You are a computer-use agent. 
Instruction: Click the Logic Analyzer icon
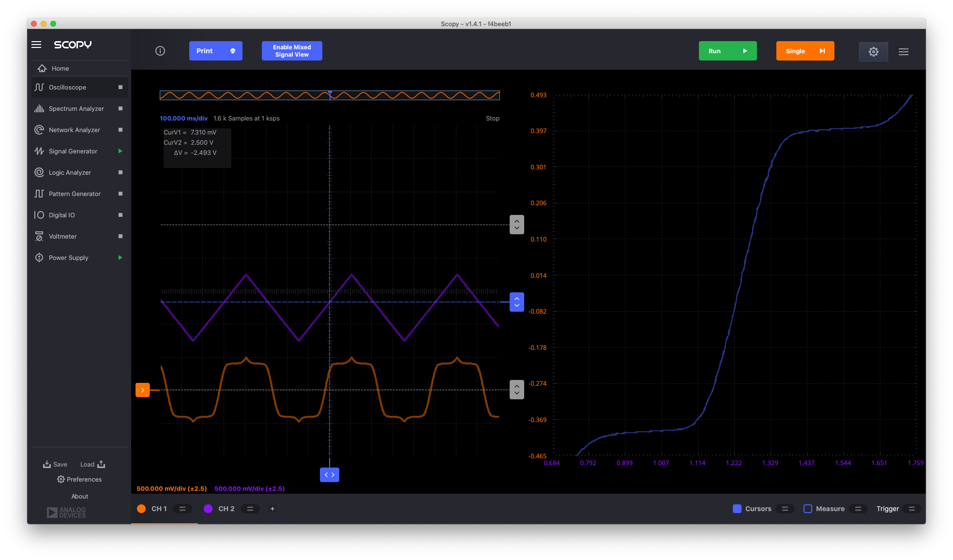click(39, 172)
